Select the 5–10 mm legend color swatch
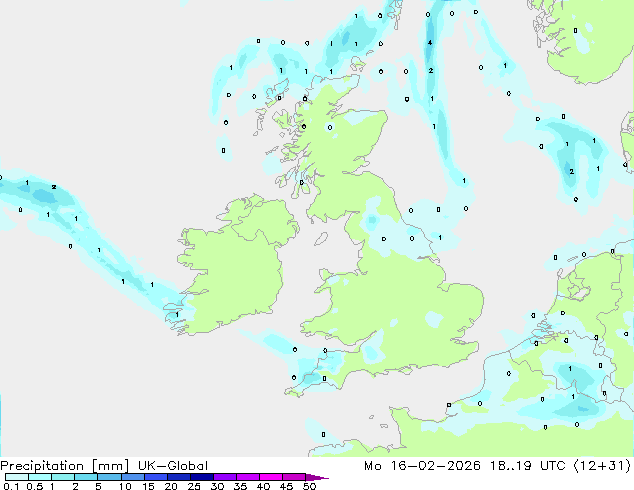This screenshot has width=634, height=490. coord(109,477)
